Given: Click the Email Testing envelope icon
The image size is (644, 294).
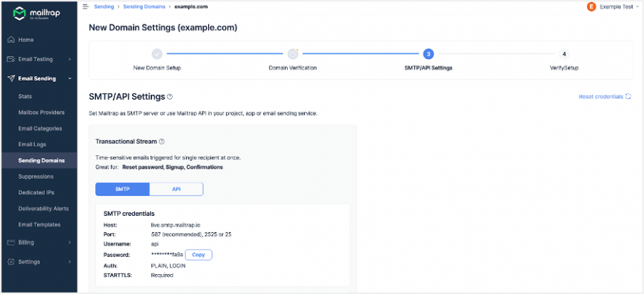Looking at the screenshot, I should click(x=11, y=59).
